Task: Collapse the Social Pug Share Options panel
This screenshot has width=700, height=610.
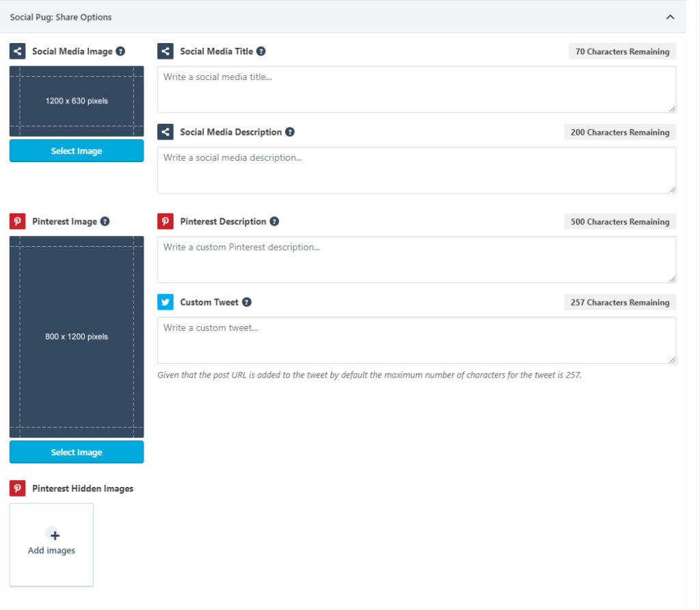Action: [x=670, y=17]
